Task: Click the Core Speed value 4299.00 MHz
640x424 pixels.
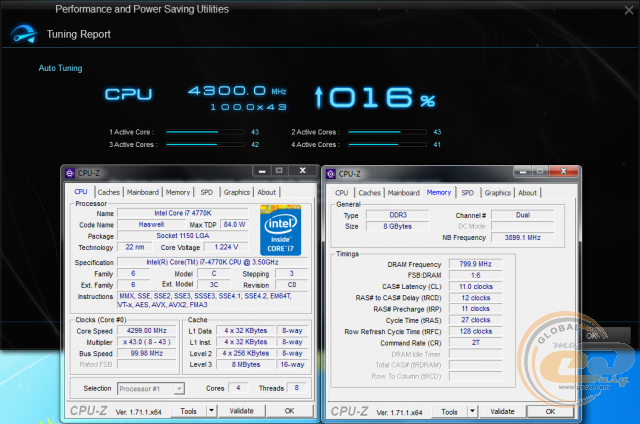Action: click(147, 331)
